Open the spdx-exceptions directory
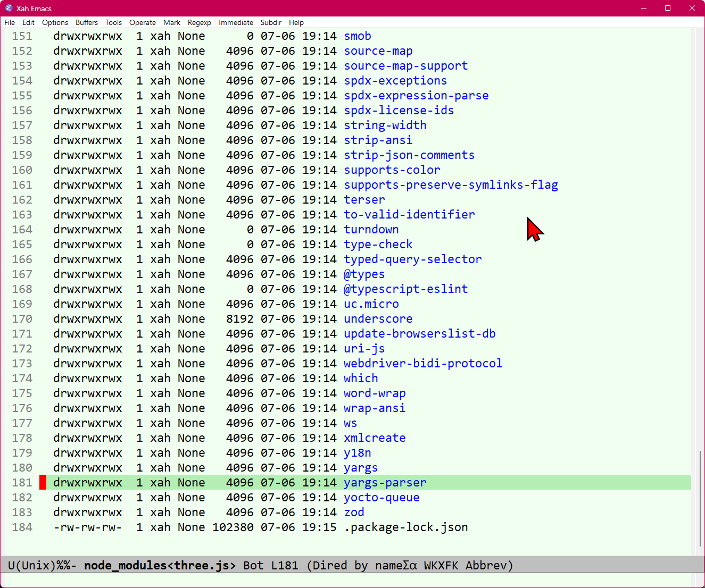Screen dimensions: 705x588 [x=395, y=81]
